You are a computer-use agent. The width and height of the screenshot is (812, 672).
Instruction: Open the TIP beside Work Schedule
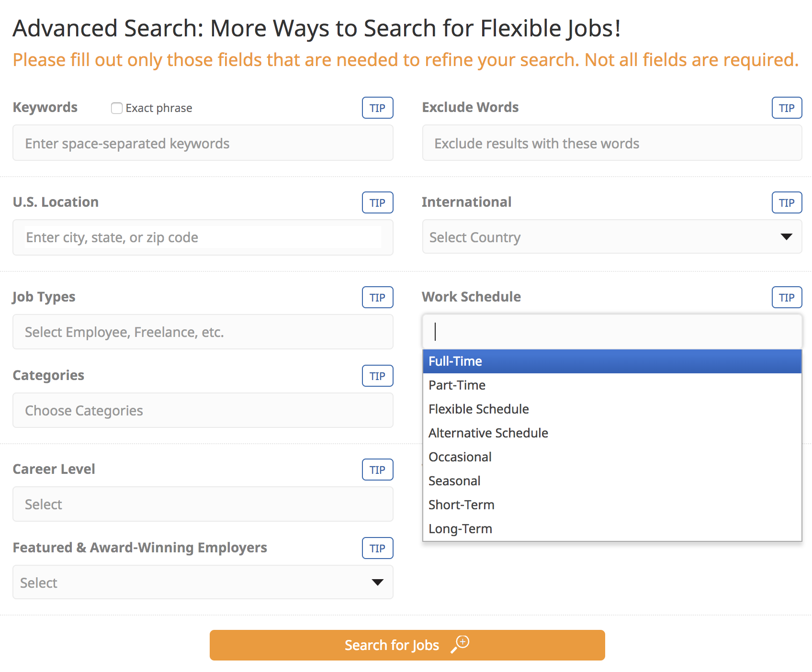787,297
